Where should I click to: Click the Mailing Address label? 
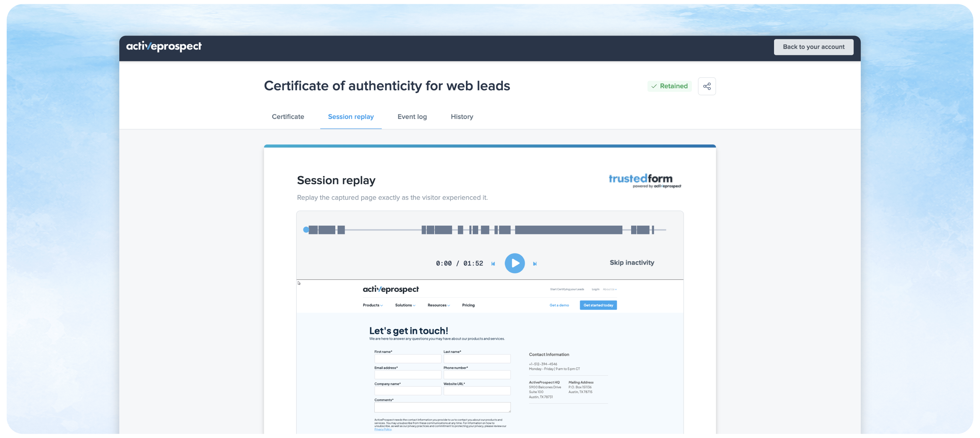click(x=581, y=382)
